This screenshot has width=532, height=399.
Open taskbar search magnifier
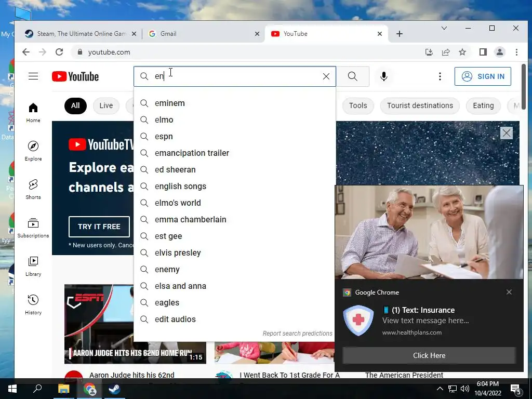pyautogui.click(x=37, y=389)
